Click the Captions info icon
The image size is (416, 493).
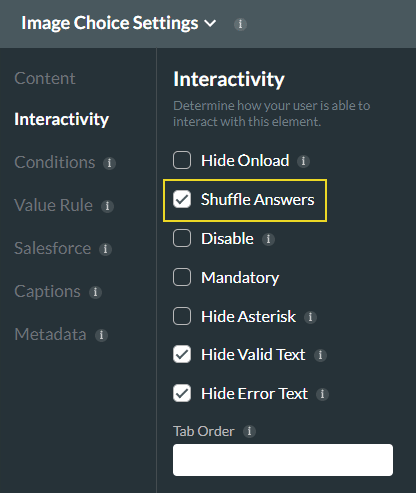pyautogui.click(x=95, y=292)
